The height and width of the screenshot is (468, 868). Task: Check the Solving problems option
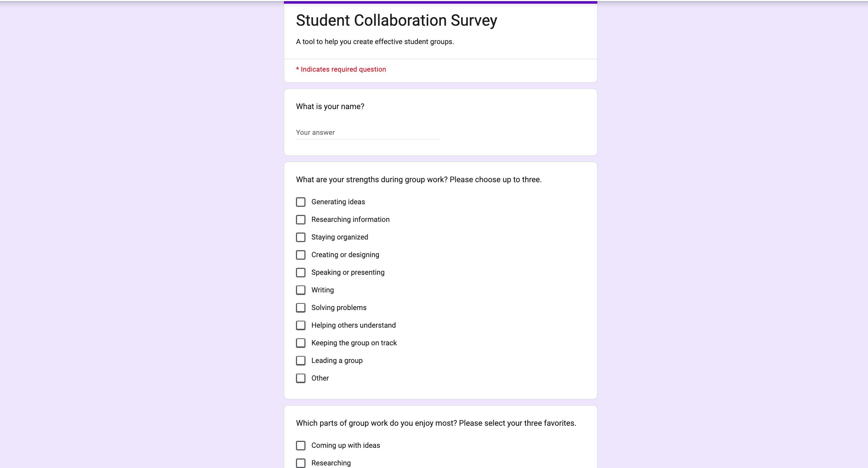click(301, 308)
